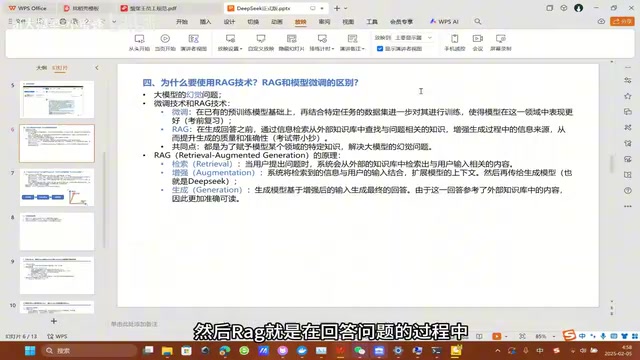640x360 pixels.
Task: Expand dropdown arrow beside status bar play button
Action: point(507,336)
